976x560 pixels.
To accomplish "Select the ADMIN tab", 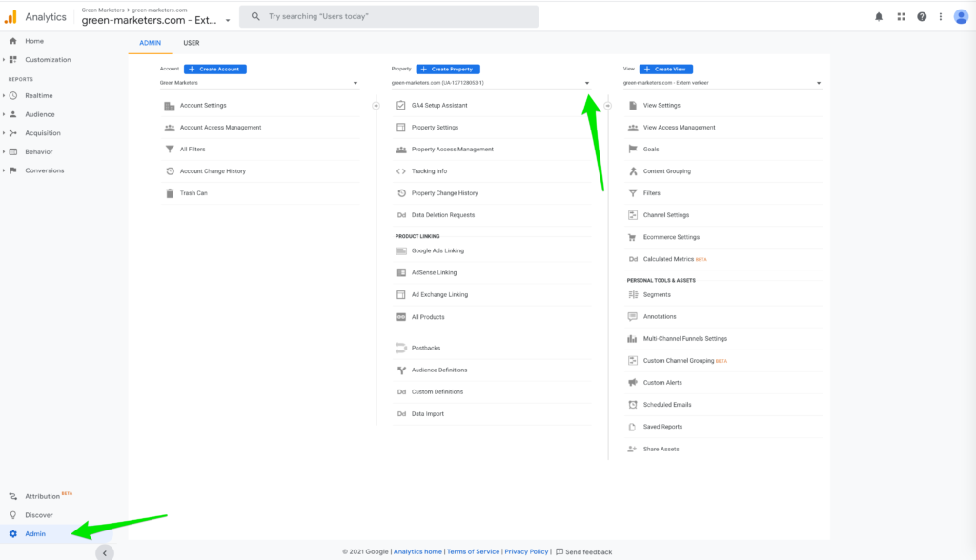I will [x=151, y=43].
